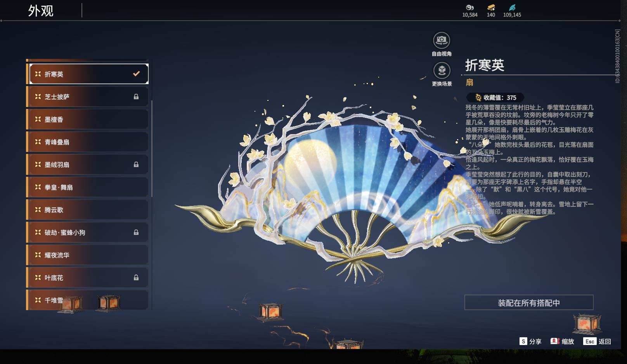This screenshot has height=364, width=627.
Task: Click the coin currency icon above 10,584
Action: [470, 7]
